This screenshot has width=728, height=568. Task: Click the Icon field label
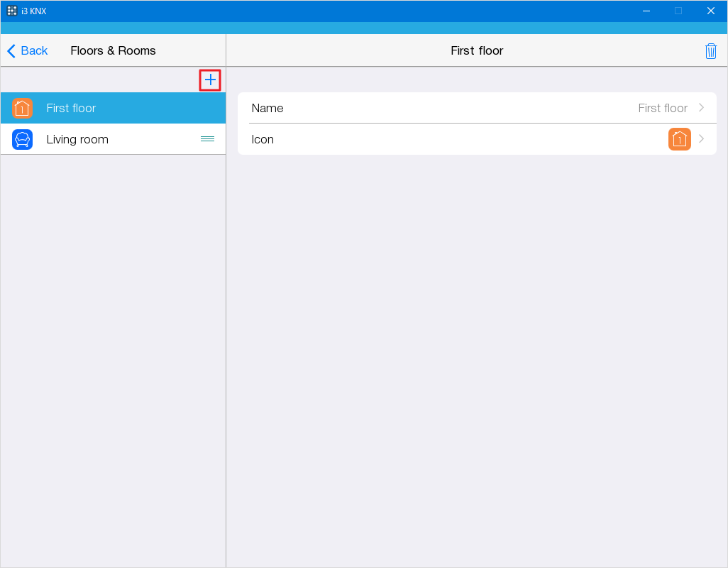tap(263, 139)
